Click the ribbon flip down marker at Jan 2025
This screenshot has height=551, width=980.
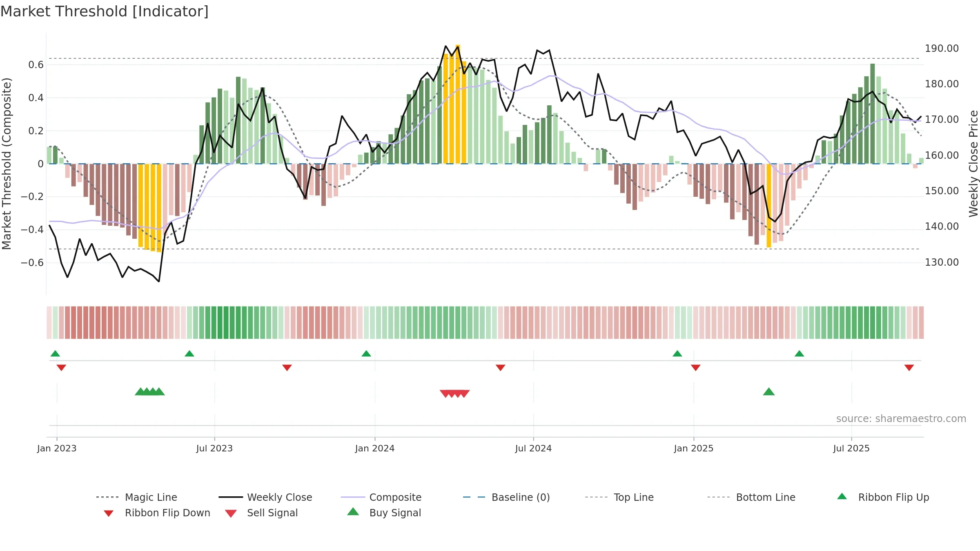[696, 368]
